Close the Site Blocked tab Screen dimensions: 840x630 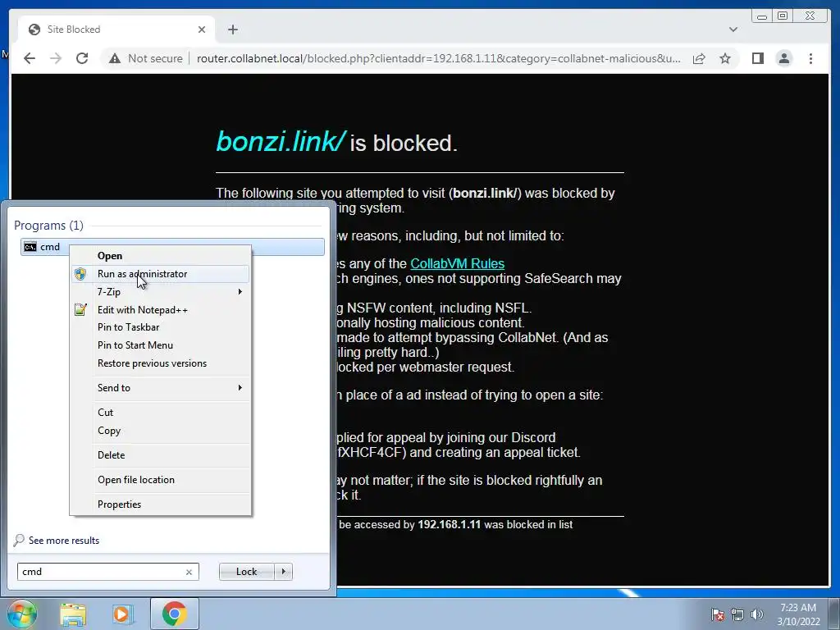tap(202, 30)
